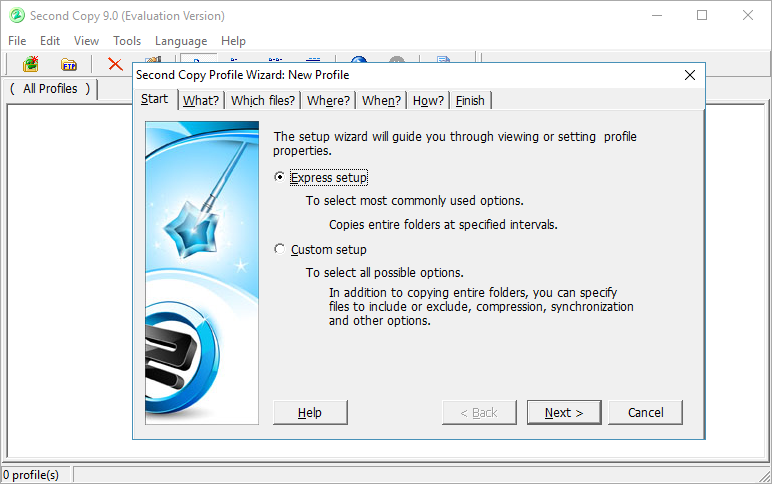The height and width of the screenshot is (484, 772).
Task: Open the Help menu in menu bar
Action: point(233,41)
